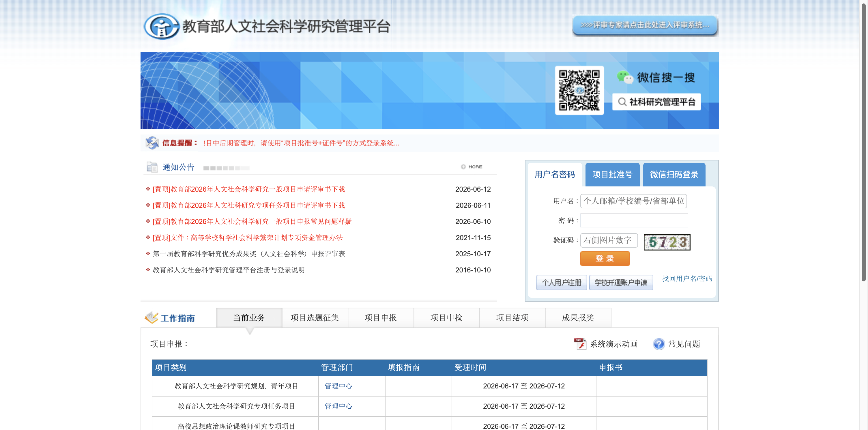Focus the 用户名 input field

(633, 201)
